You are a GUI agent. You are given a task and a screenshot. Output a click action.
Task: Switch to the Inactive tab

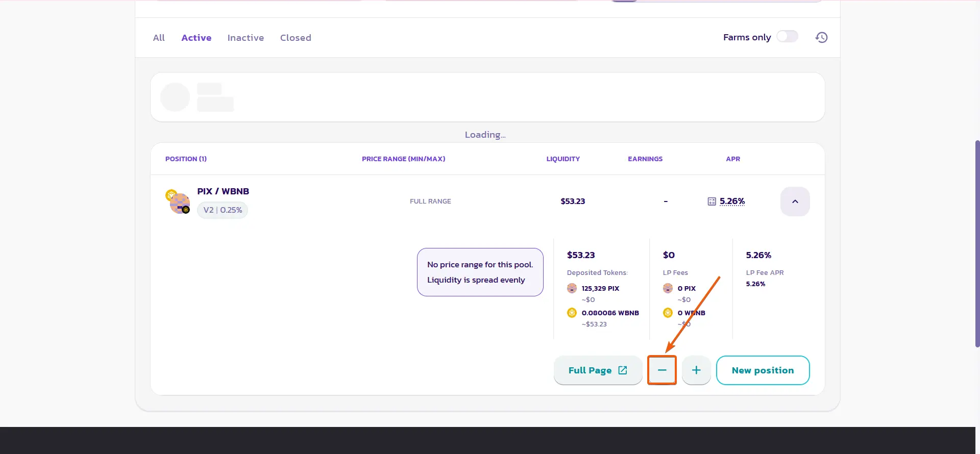tap(246, 38)
